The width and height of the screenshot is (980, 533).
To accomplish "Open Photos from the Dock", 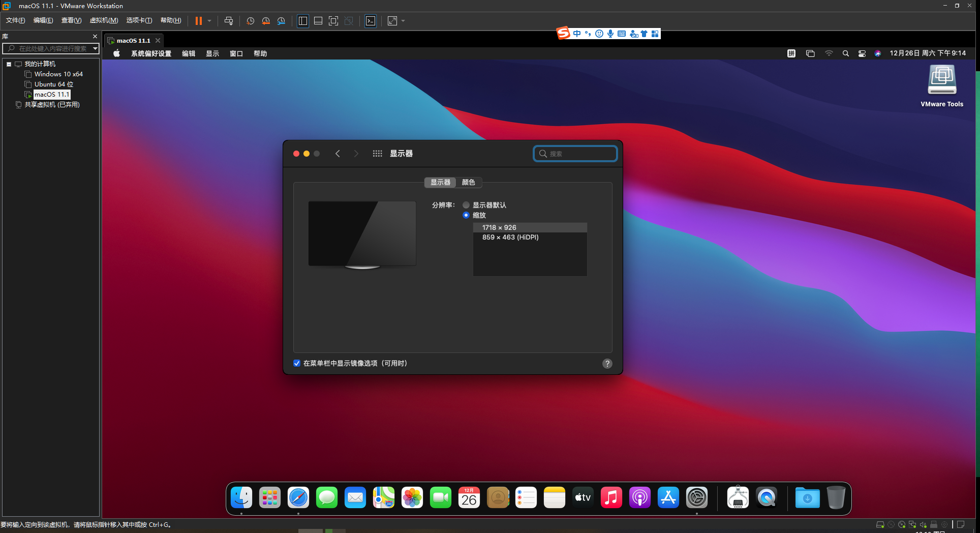I will 412,498.
